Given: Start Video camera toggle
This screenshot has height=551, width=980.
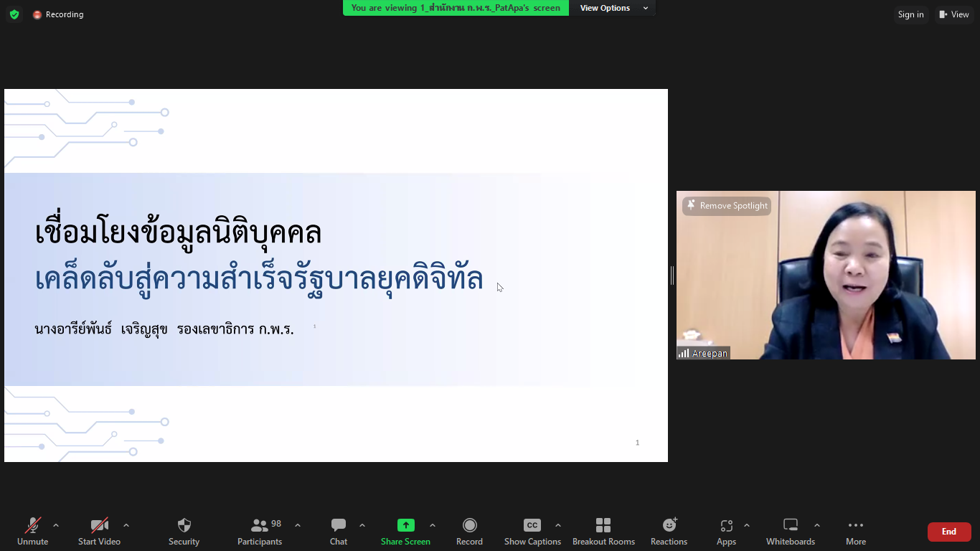Looking at the screenshot, I should pyautogui.click(x=99, y=532).
